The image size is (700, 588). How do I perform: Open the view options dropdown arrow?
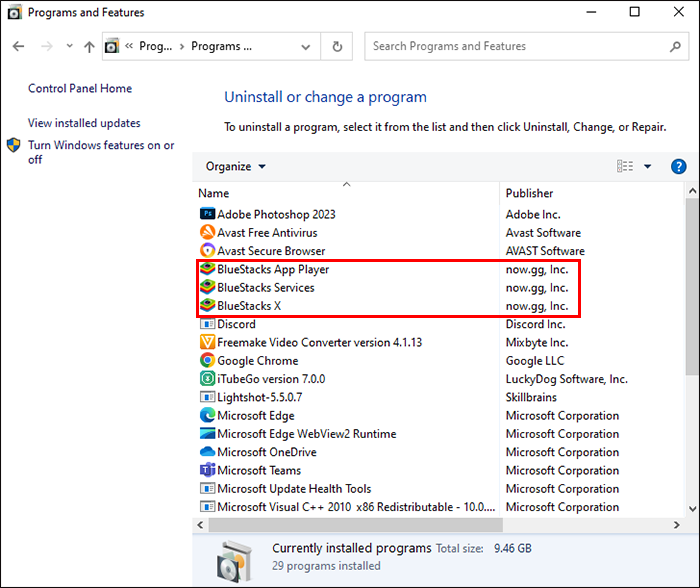[648, 167]
